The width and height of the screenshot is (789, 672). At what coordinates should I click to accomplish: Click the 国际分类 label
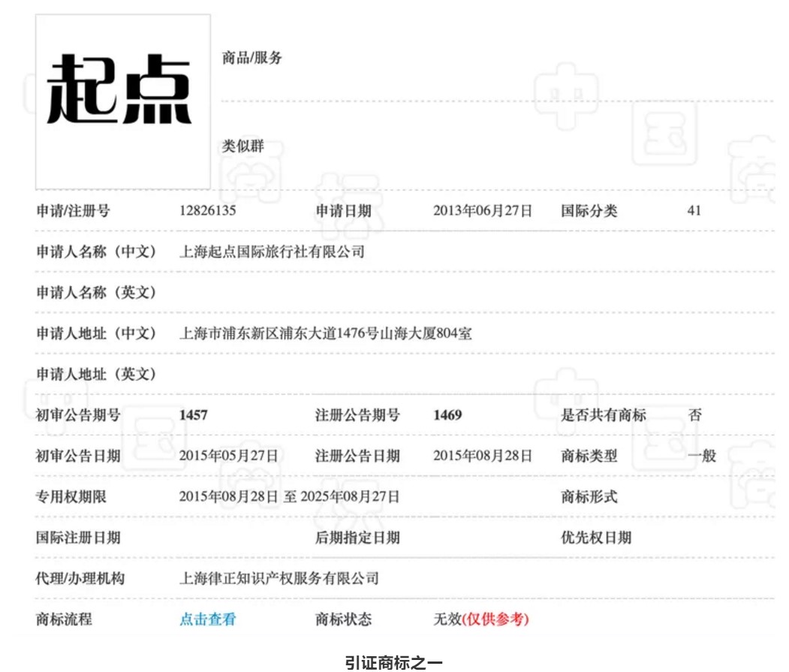589,211
